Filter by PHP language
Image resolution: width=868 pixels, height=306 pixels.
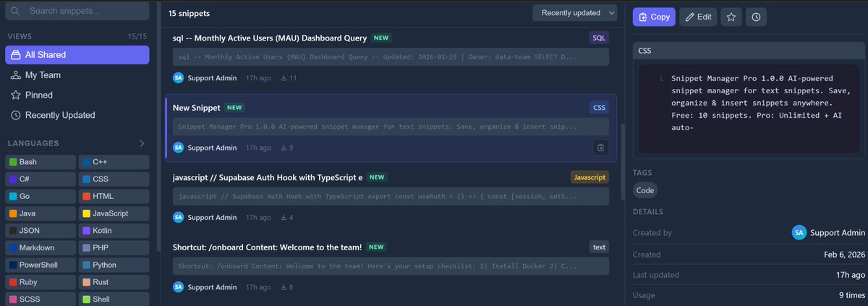(114, 248)
